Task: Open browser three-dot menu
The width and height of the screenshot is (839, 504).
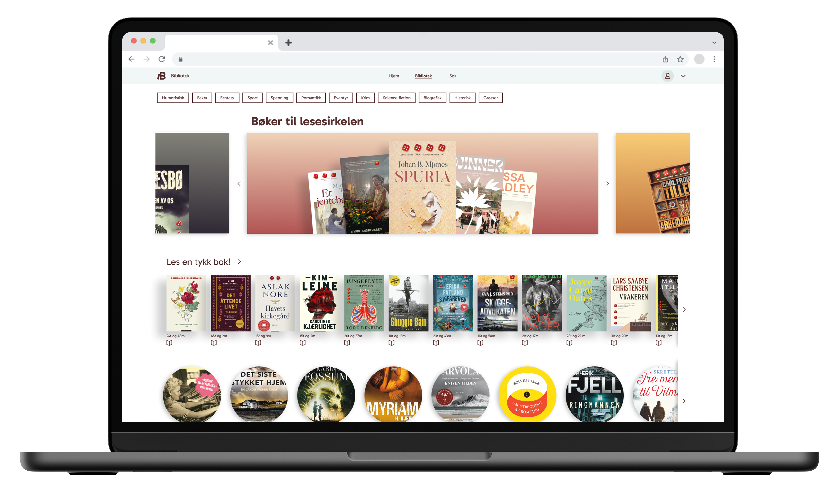Action: (714, 59)
